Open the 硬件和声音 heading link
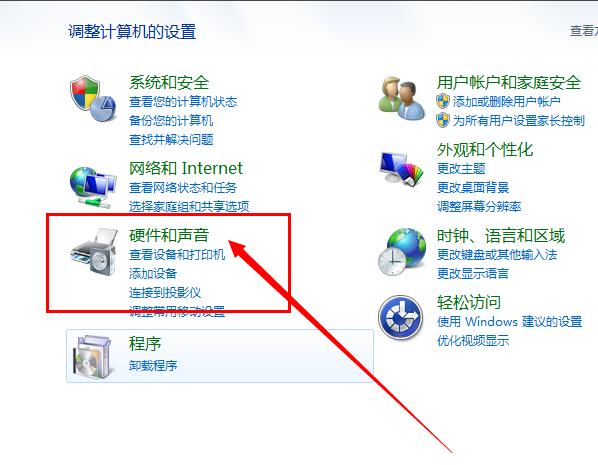598x465 pixels. coord(169,235)
